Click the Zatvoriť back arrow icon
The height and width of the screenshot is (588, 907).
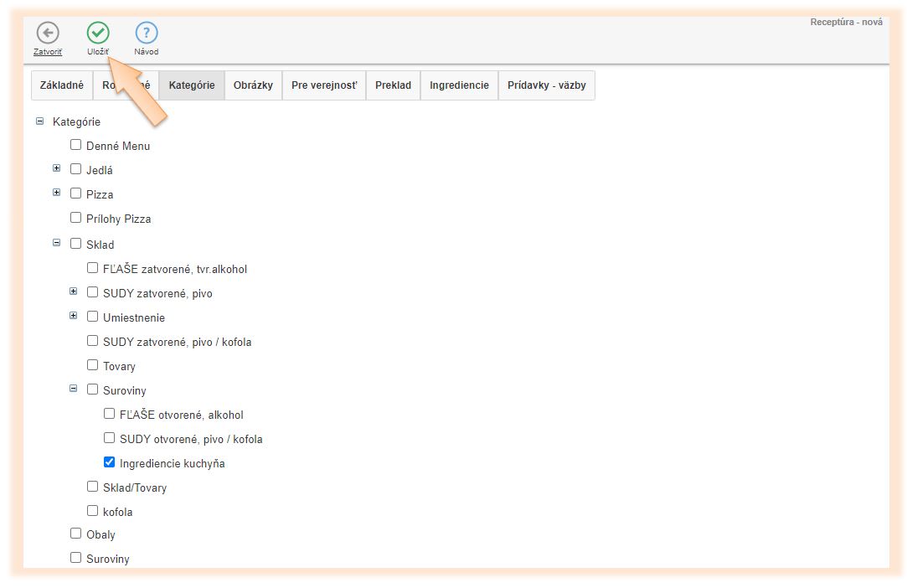click(x=48, y=34)
